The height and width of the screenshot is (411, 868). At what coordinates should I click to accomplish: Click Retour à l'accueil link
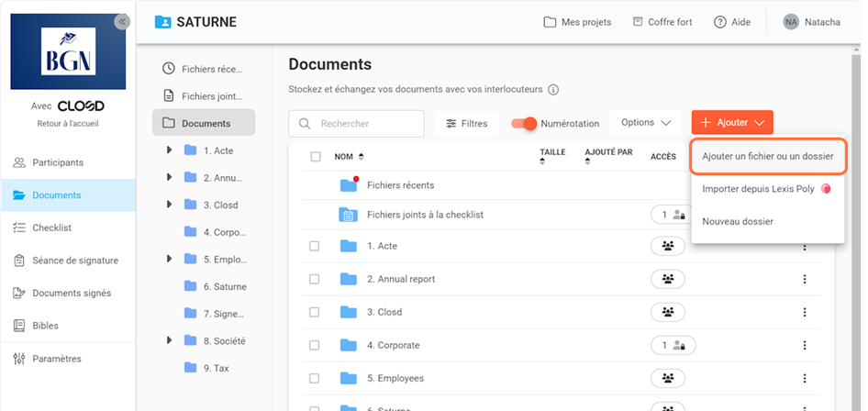[68, 123]
